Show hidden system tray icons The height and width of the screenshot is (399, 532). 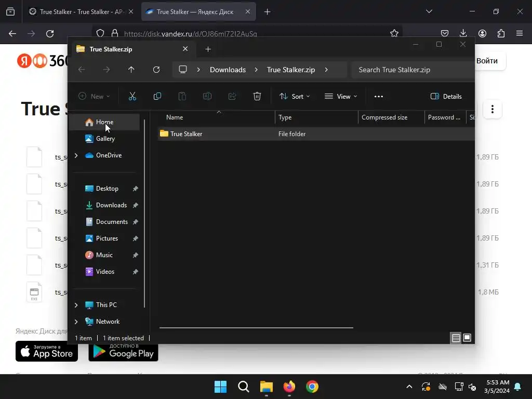coord(409,387)
